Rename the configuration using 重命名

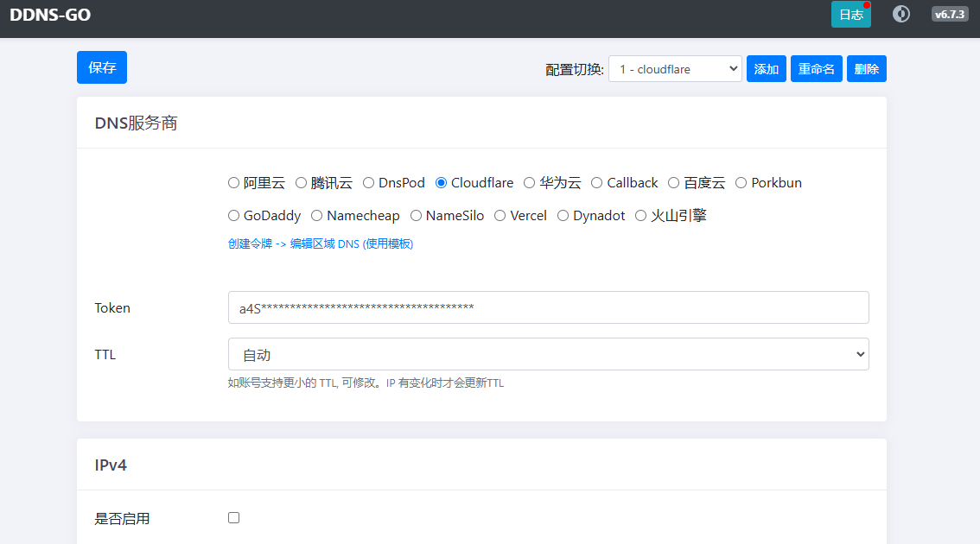click(x=816, y=69)
